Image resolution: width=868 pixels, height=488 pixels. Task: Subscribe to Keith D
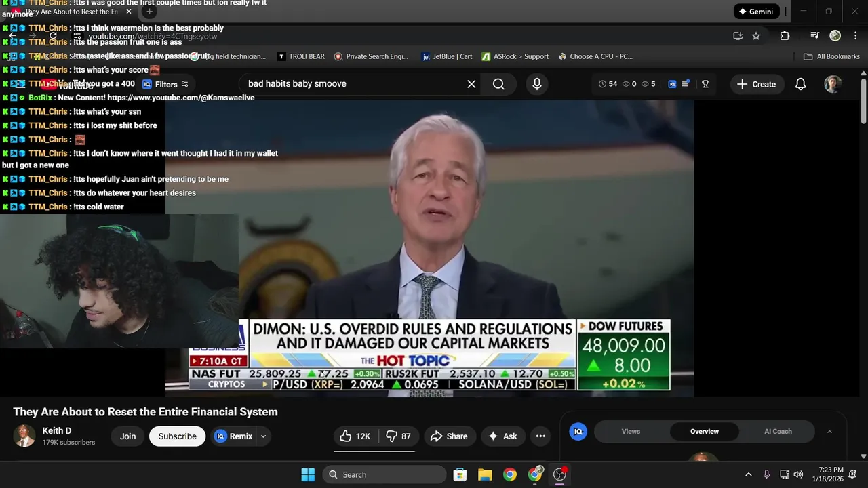[x=178, y=436]
